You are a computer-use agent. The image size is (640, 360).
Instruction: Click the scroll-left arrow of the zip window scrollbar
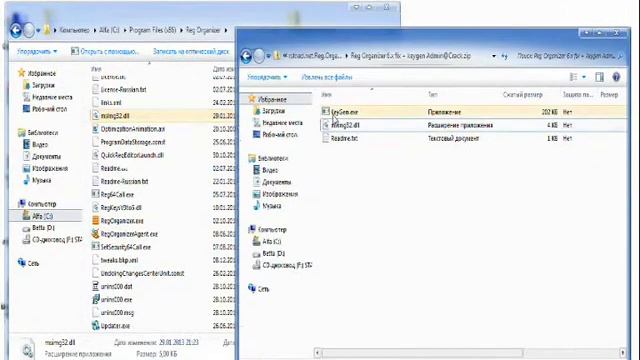[x=318, y=352]
